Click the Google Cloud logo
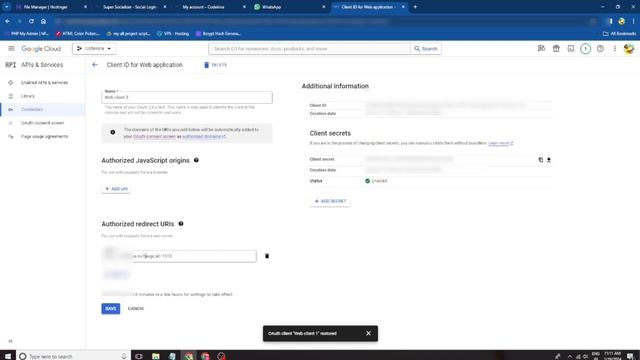The image size is (640, 360). (41, 49)
